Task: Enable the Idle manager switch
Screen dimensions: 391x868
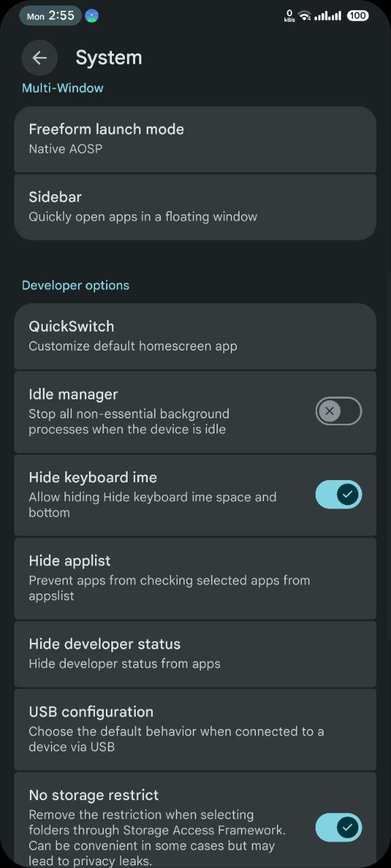Action: click(339, 411)
